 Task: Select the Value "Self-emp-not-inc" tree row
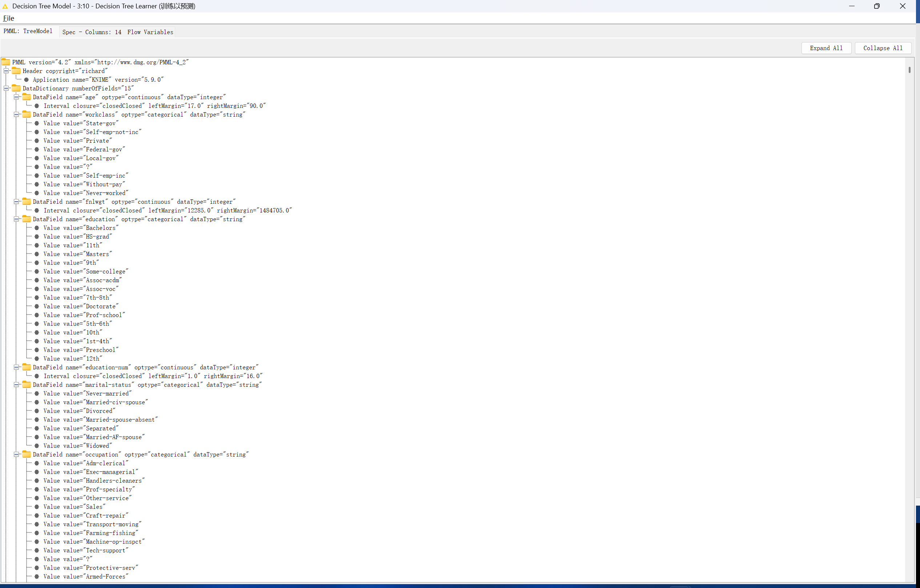(x=92, y=132)
